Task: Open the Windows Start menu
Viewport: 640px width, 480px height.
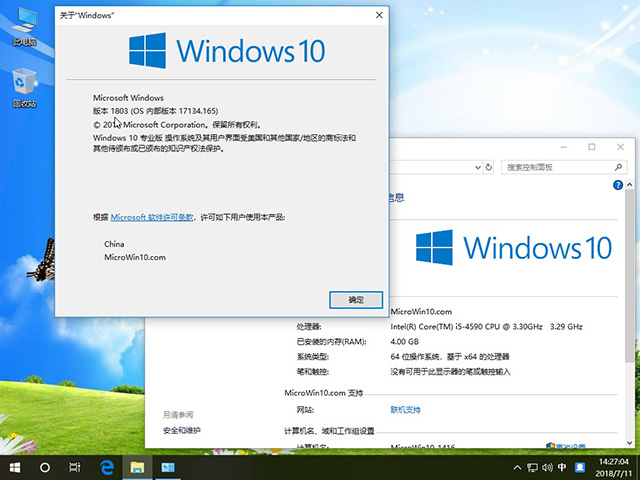Action: point(15,468)
